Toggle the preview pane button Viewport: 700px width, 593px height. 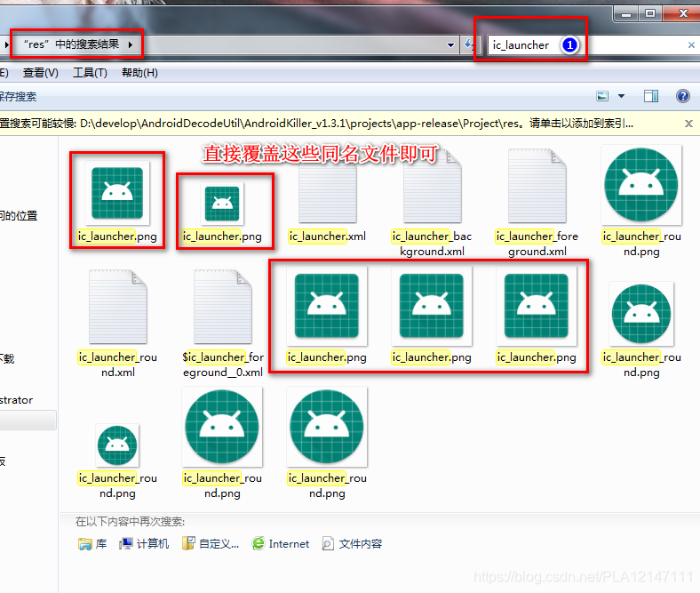pyautogui.click(x=651, y=96)
